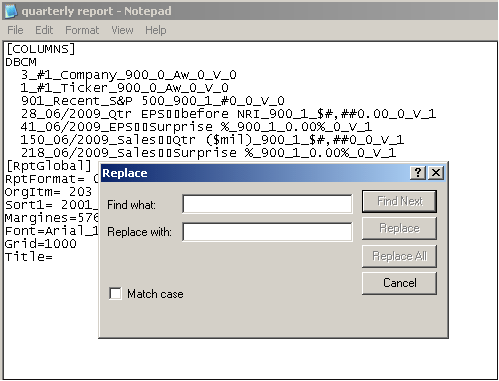This screenshot has height=381, width=499.
Task: Click the Replace with text field
Action: tap(267, 232)
